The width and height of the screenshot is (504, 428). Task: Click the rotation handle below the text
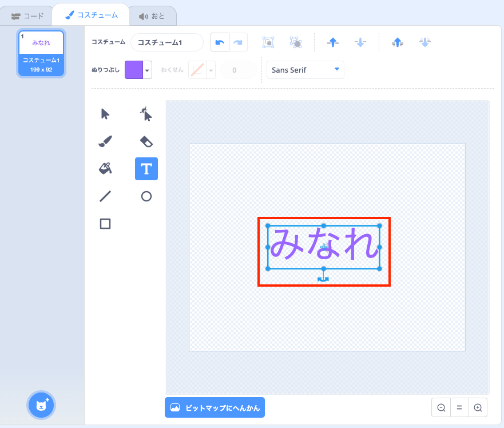tap(323, 279)
